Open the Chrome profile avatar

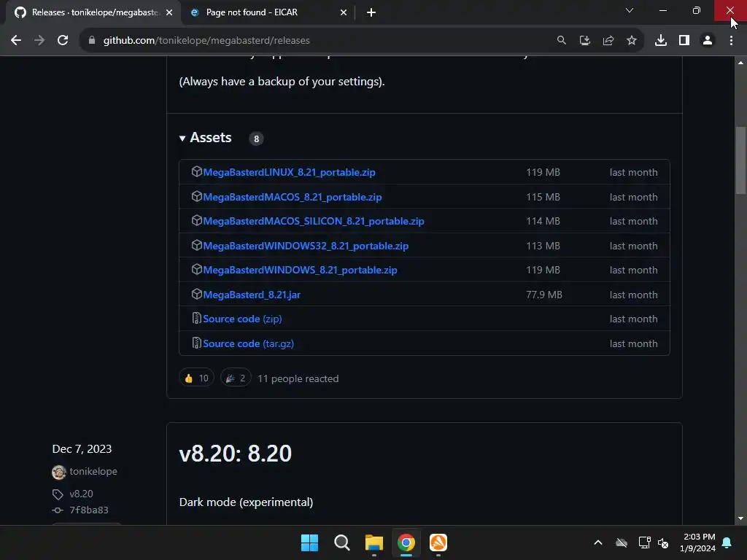click(x=708, y=41)
